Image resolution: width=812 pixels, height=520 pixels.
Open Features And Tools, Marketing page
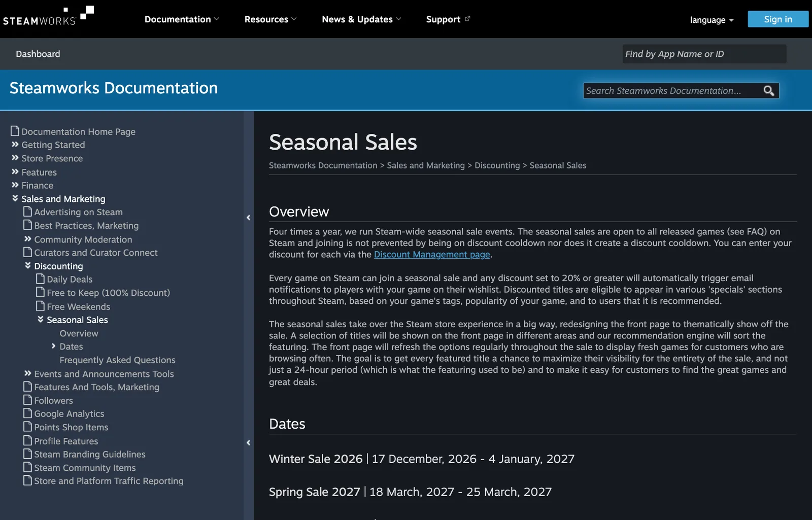point(97,387)
